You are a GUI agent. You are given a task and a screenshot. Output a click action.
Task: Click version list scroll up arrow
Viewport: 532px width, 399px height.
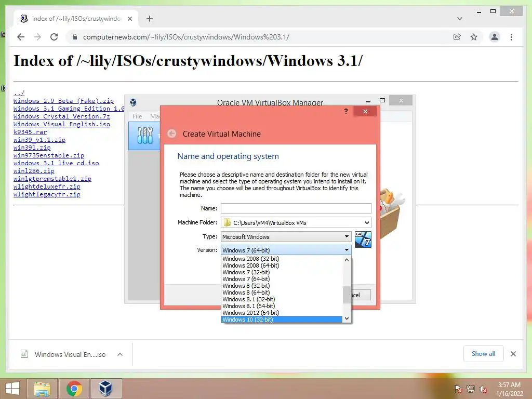coord(347,260)
